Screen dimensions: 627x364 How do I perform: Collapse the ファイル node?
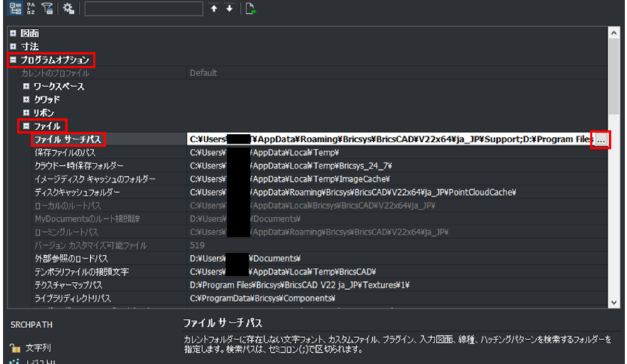pos(26,126)
